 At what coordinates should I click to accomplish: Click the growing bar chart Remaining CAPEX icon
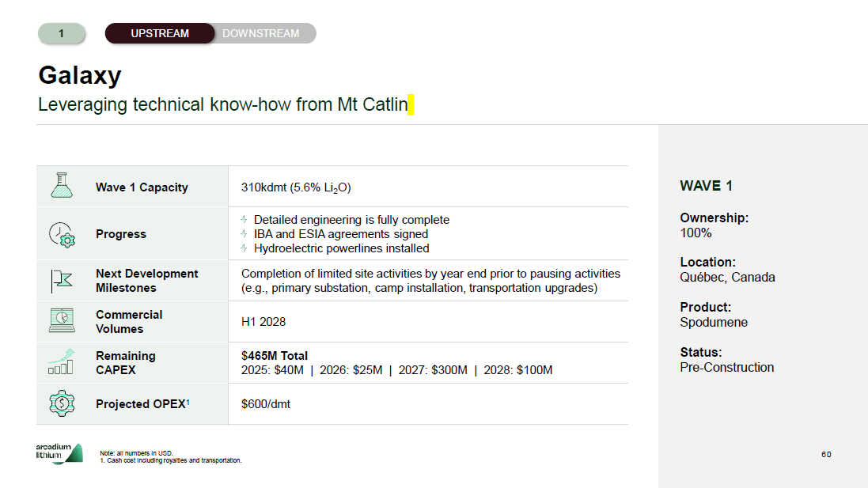(61, 361)
